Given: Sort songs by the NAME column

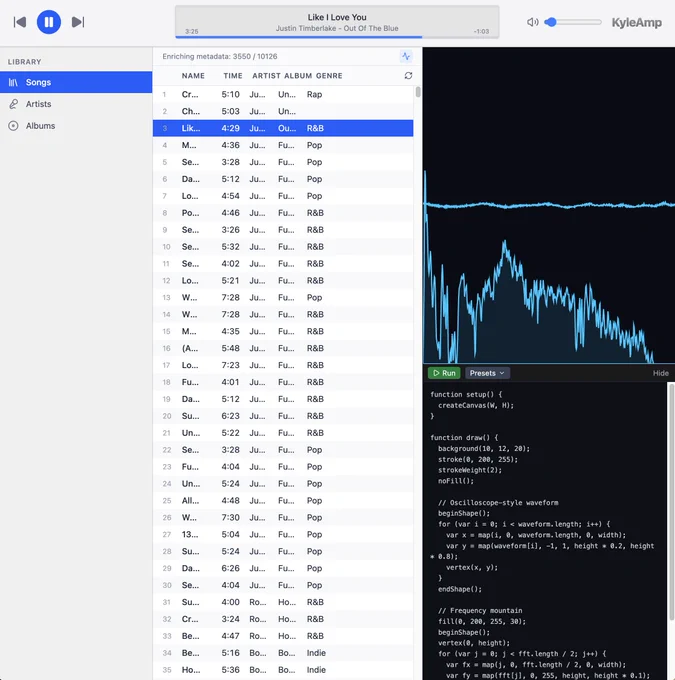Looking at the screenshot, I should [193, 75].
